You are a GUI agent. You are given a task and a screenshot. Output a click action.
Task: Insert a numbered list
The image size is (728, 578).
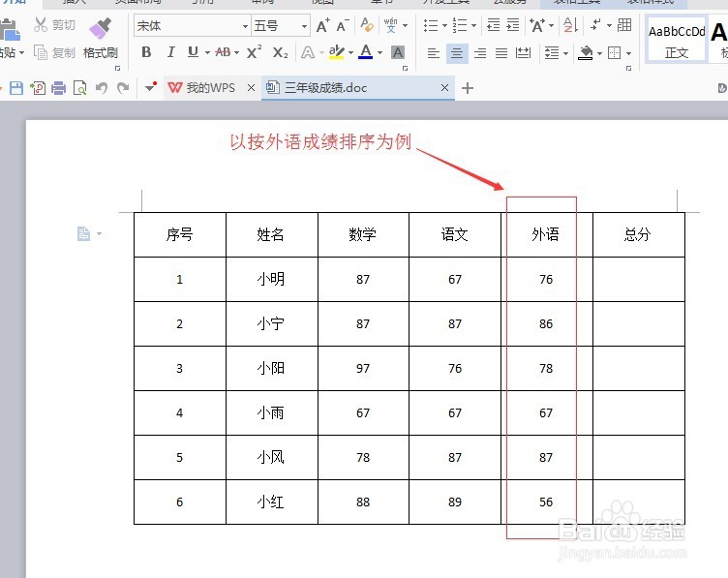[x=460, y=25]
